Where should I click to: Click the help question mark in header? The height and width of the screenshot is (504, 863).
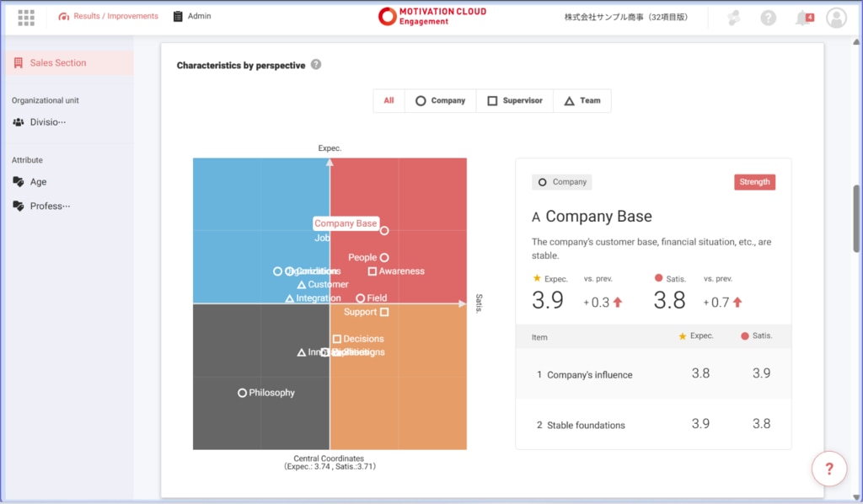[x=768, y=18]
